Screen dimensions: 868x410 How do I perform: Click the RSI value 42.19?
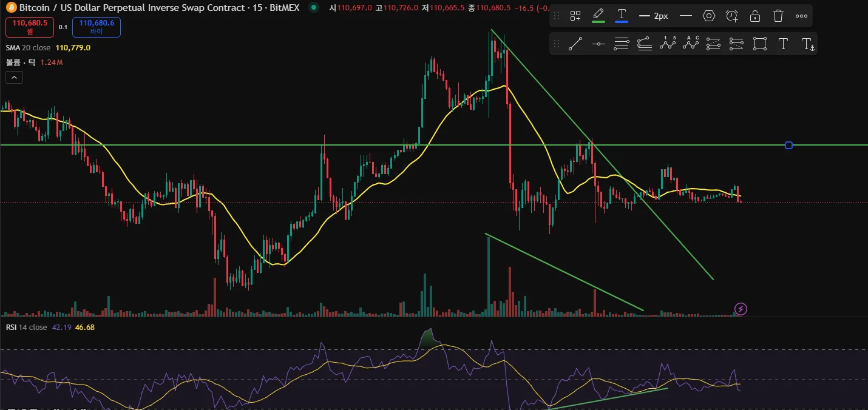pos(62,328)
